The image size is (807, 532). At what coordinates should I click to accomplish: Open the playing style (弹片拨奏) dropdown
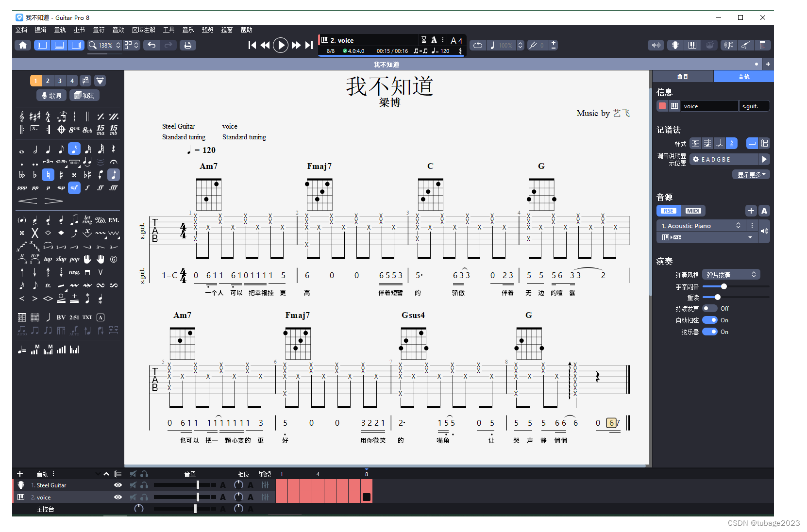[731, 275]
